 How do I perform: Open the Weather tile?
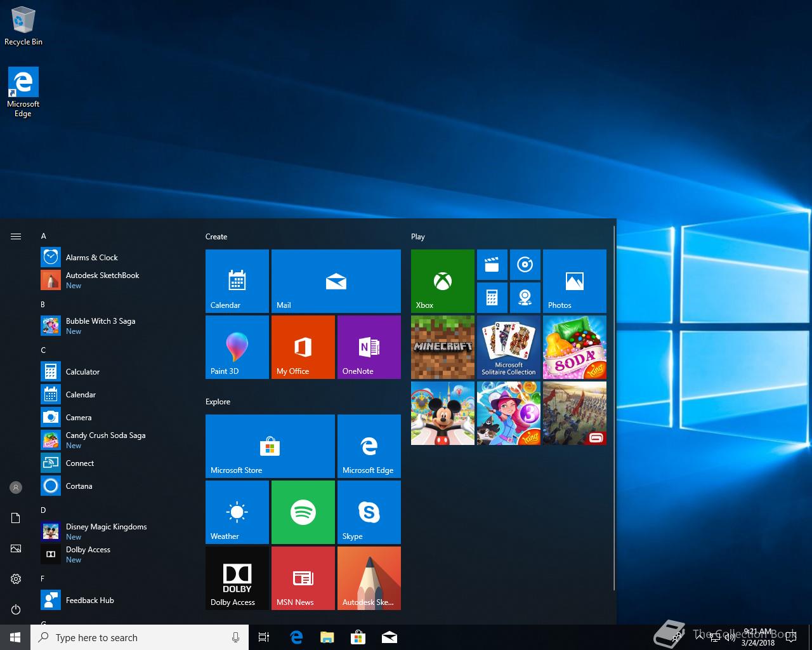[x=237, y=512]
